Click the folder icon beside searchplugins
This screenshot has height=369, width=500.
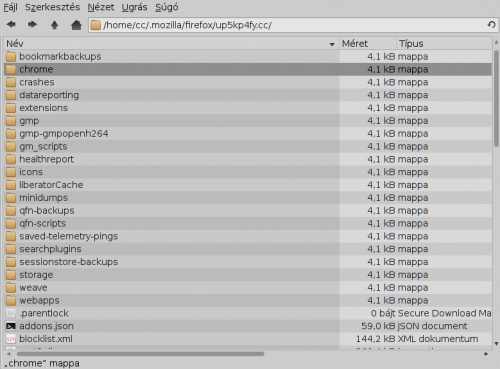click(x=11, y=249)
